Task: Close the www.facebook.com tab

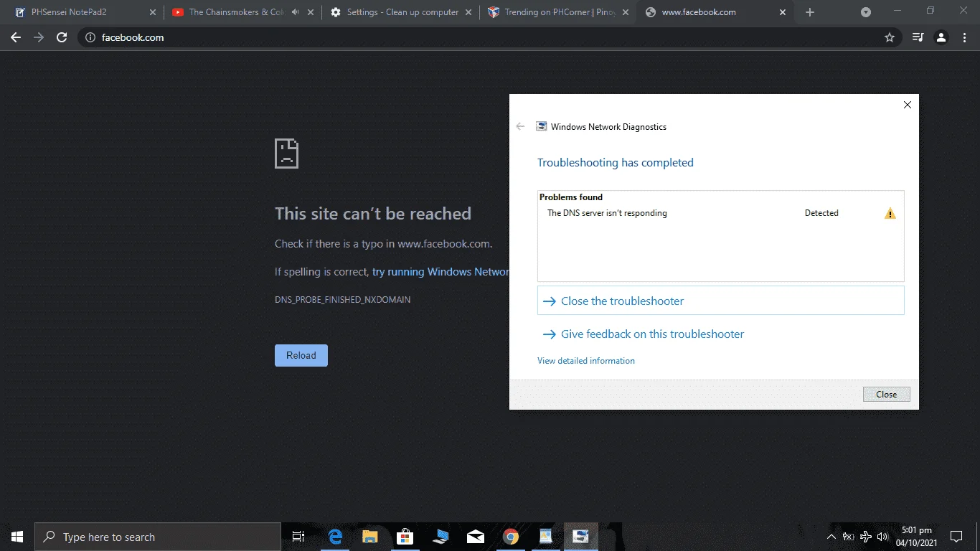Action: coord(783,12)
